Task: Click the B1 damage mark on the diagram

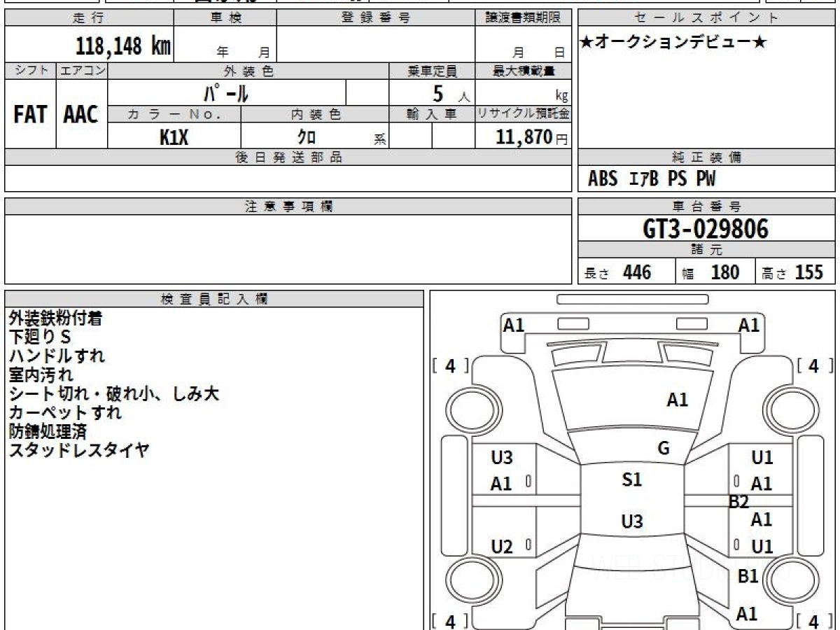Action: (748, 577)
